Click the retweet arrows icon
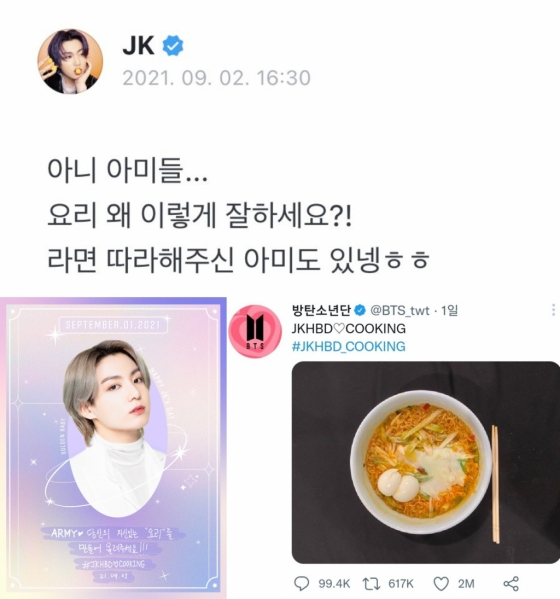The height and width of the screenshot is (599, 560). [371, 584]
